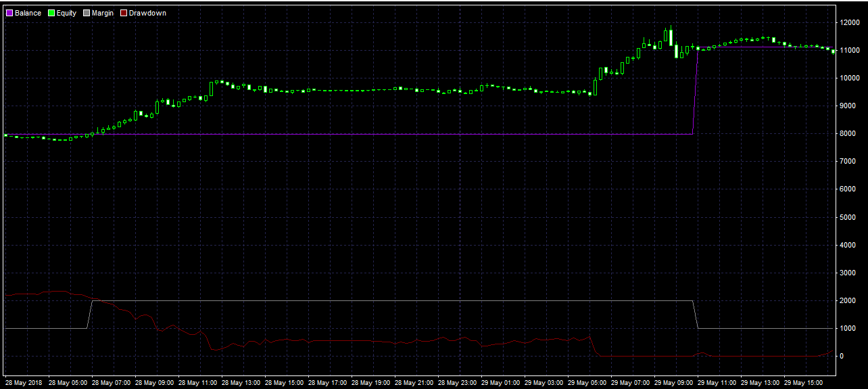
Task: Click the 28 May 19:00 time label
Action: [370, 382]
